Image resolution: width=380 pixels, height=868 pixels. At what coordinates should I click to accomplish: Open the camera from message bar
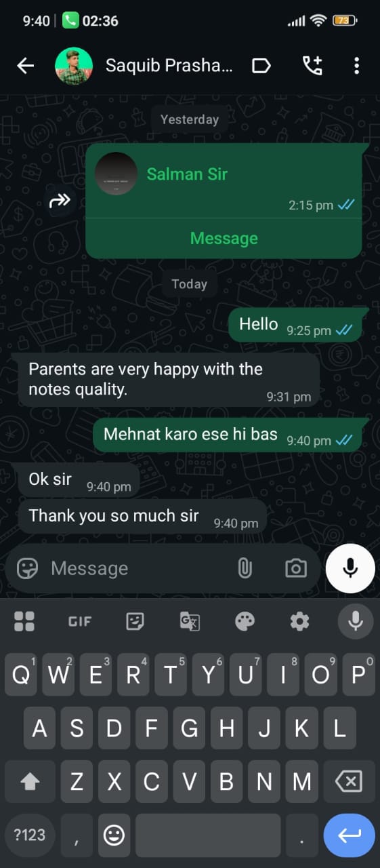296,568
